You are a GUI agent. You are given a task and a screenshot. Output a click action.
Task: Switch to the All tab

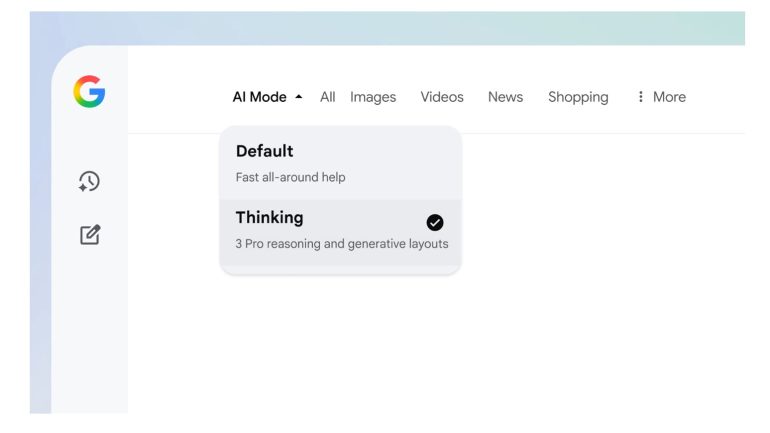tap(327, 97)
